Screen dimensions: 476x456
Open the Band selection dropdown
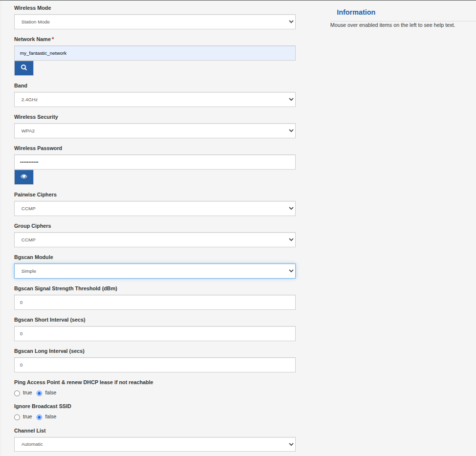tap(154, 99)
